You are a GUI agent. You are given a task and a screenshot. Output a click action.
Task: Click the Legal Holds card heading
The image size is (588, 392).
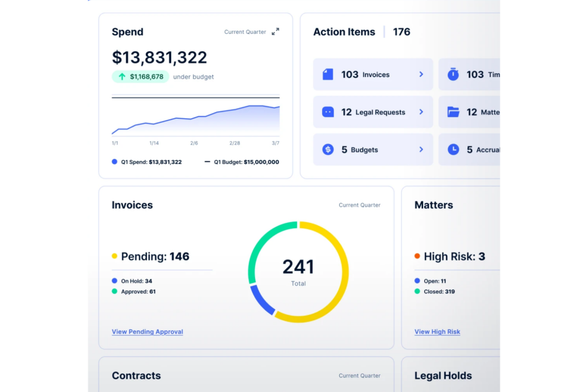click(443, 375)
